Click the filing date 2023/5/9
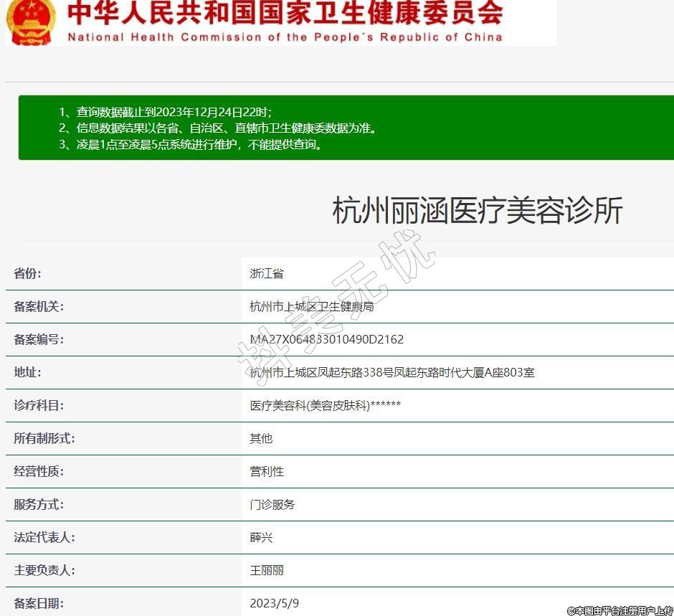Screen dimensions: 674x616 click(274, 603)
